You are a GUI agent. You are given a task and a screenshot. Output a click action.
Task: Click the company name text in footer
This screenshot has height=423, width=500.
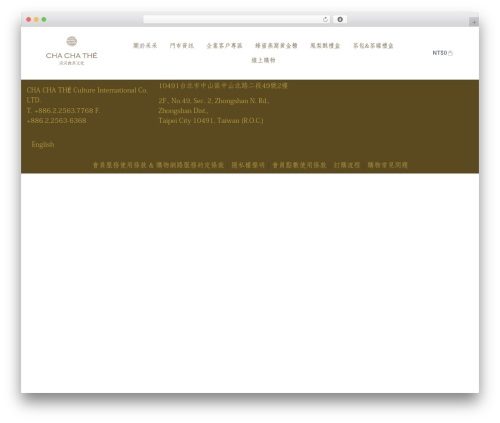point(87,95)
